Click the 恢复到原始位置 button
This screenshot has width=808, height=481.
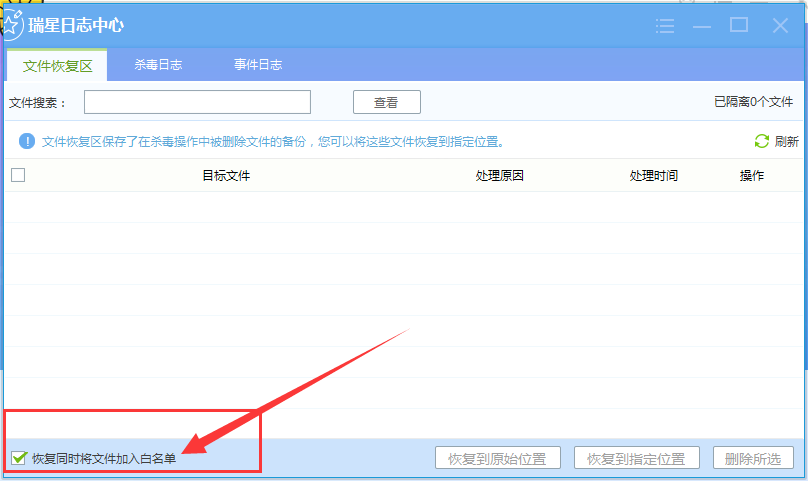click(497, 459)
